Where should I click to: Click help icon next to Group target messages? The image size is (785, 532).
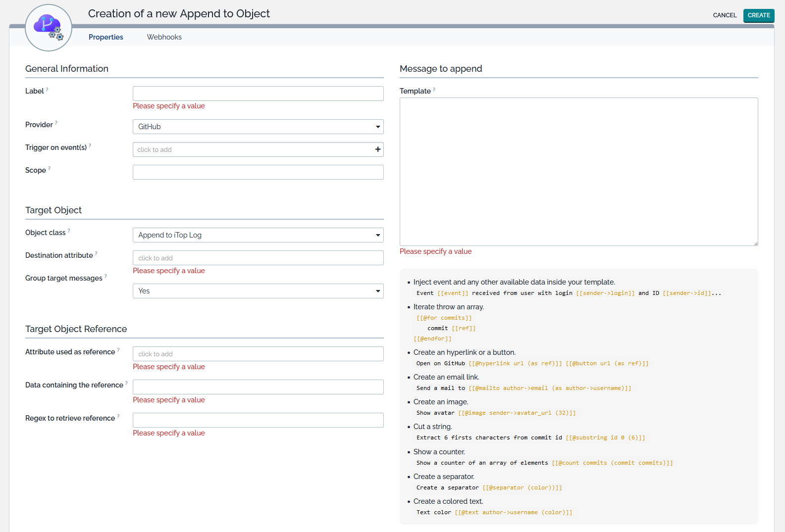[x=105, y=276]
